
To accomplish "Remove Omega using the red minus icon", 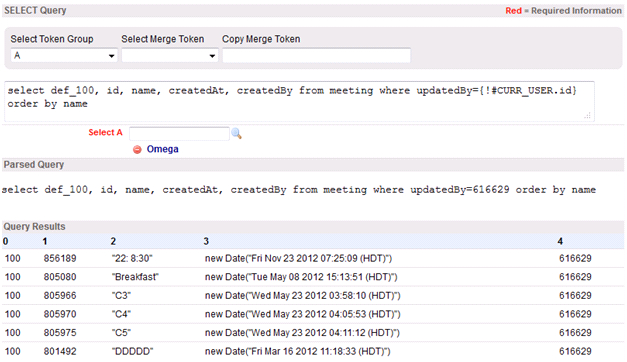I will tap(137, 150).
